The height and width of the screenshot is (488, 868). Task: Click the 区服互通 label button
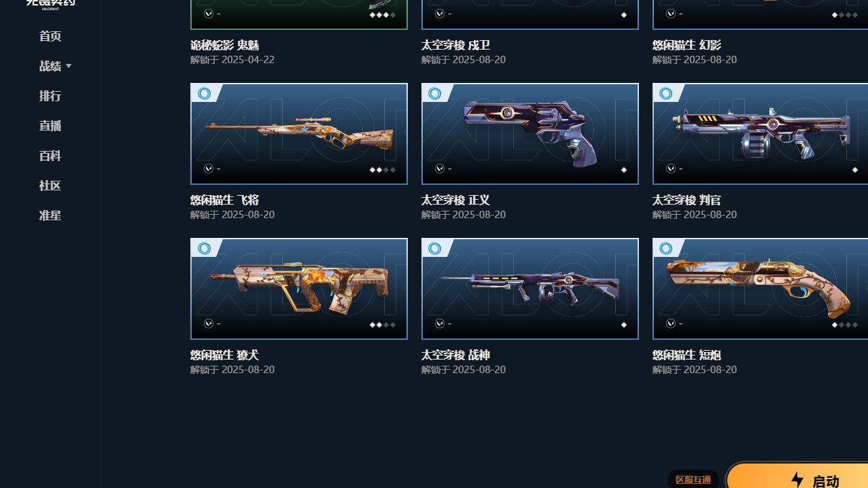693,480
